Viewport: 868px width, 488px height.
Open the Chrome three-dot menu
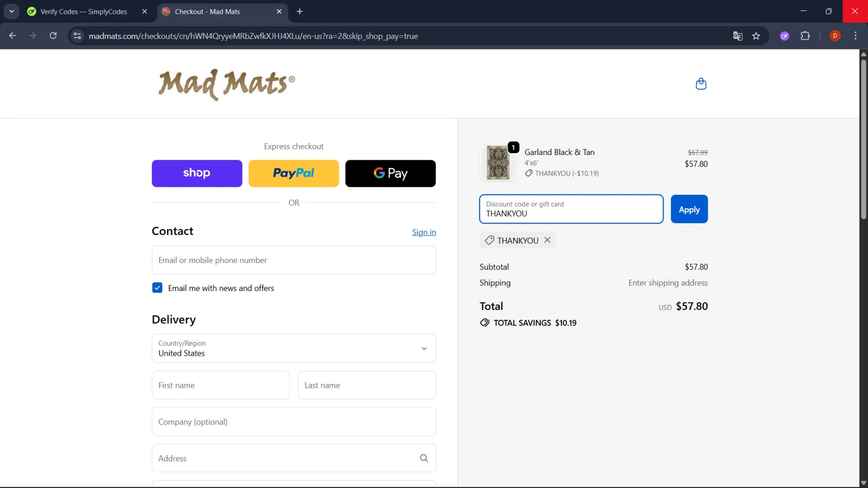[855, 36]
